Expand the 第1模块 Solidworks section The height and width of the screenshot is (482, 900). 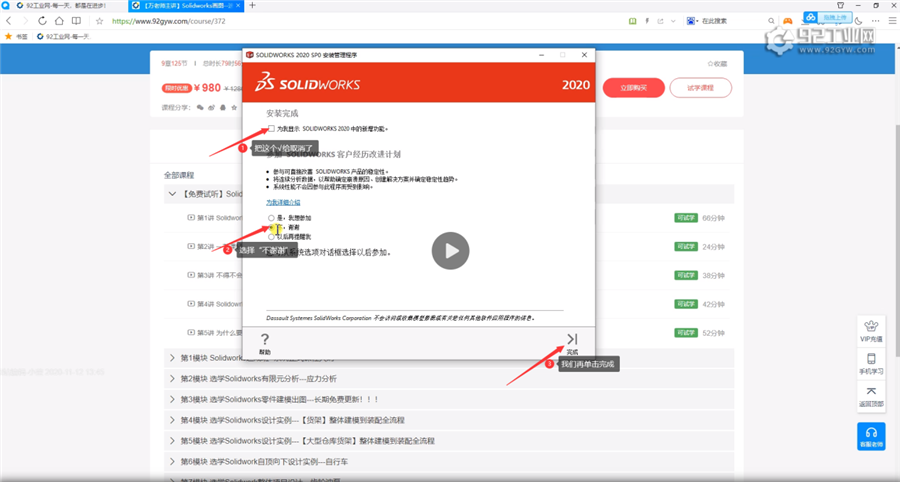point(172,358)
